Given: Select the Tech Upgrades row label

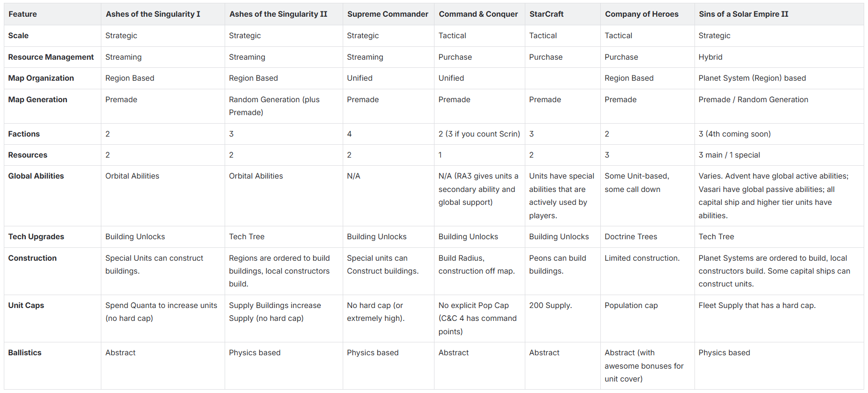Looking at the screenshot, I should (x=36, y=237).
